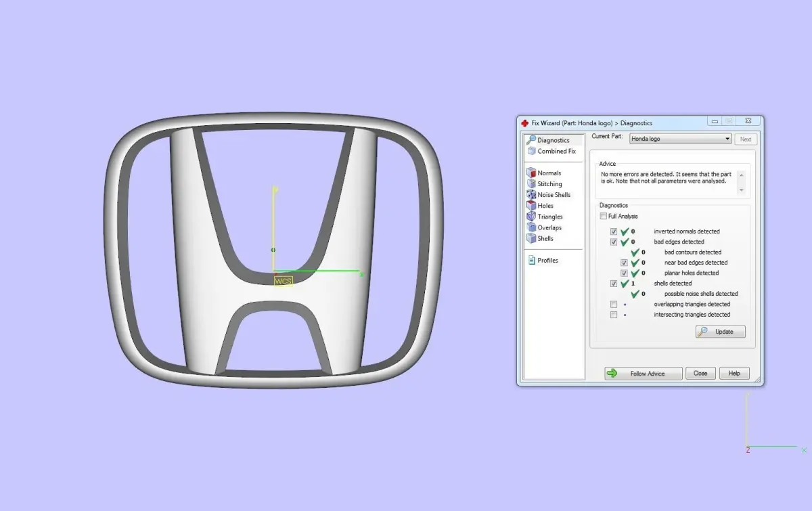Screen dimensions: 812x511
Task: Click the WCS origin label in viewport
Action: (x=283, y=280)
